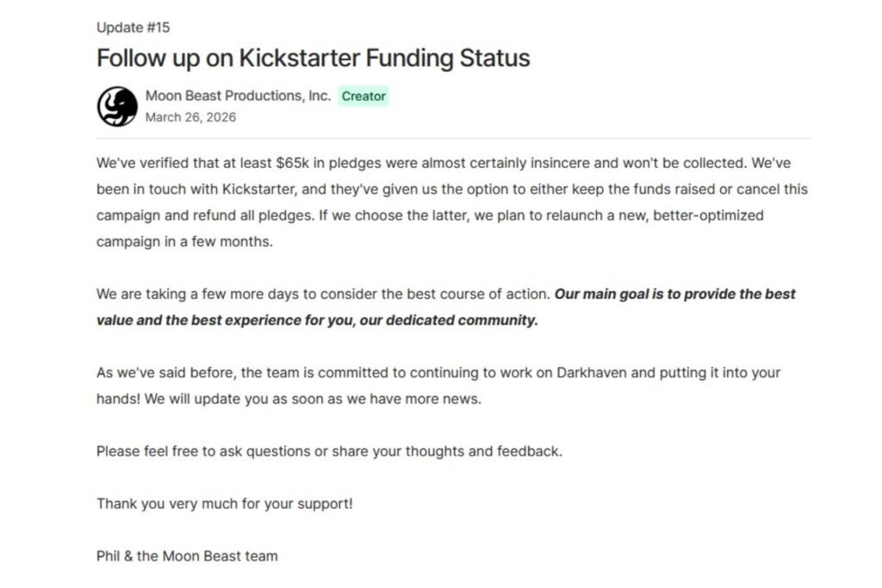This screenshot has width=882, height=588.
Task: Click the Moon Beast Productions avatar icon
Action: click(x=117, y=107)
